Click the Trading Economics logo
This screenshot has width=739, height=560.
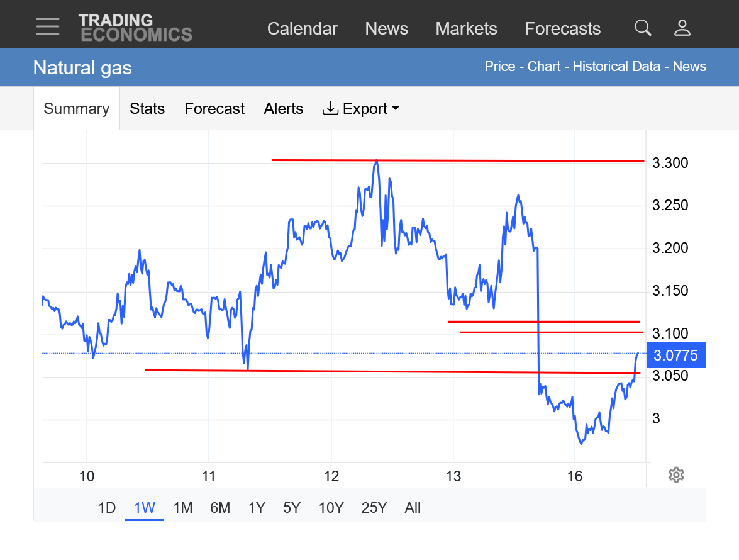pos(135,28)
